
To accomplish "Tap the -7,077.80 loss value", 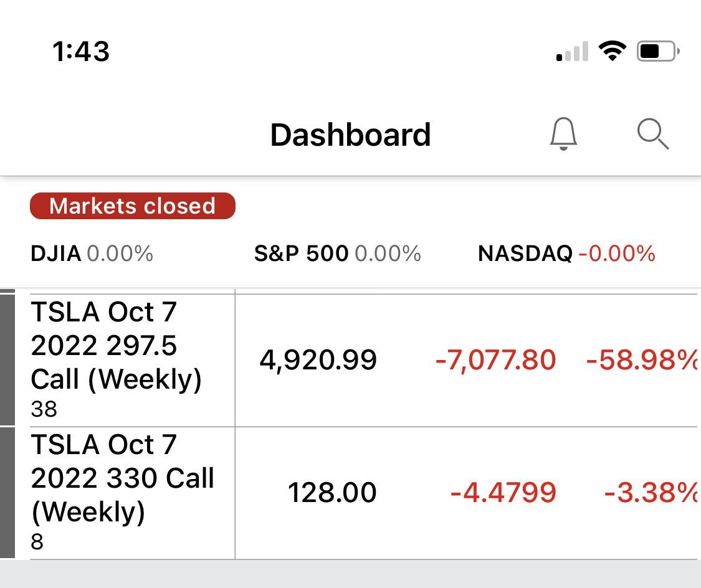I will pos(495,360).
